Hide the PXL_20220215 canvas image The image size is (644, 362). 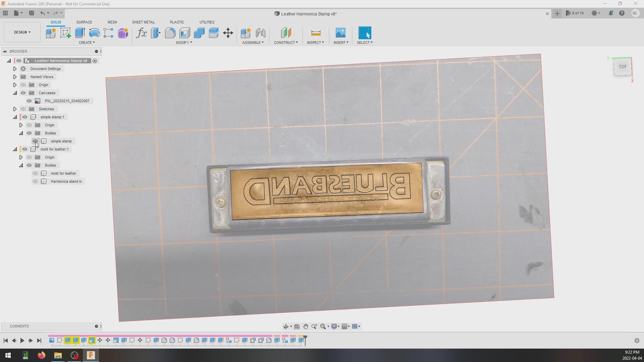(x=29, y=101)
